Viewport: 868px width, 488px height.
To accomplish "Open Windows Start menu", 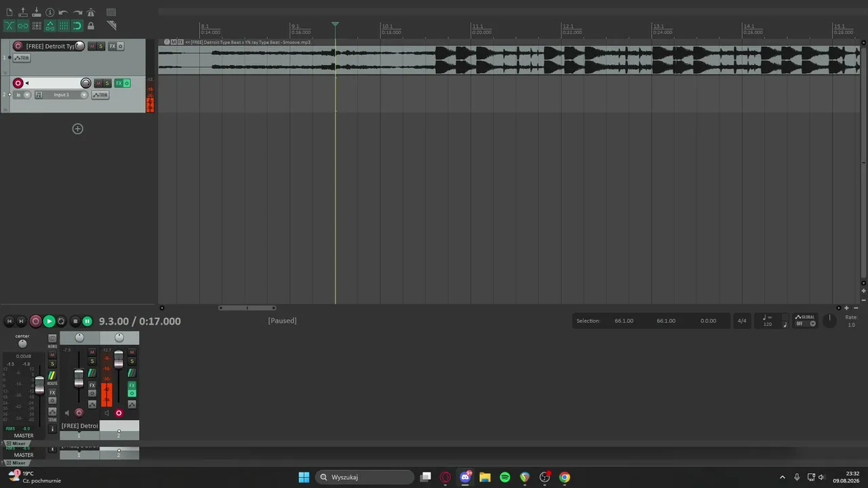I will point(304,477).
